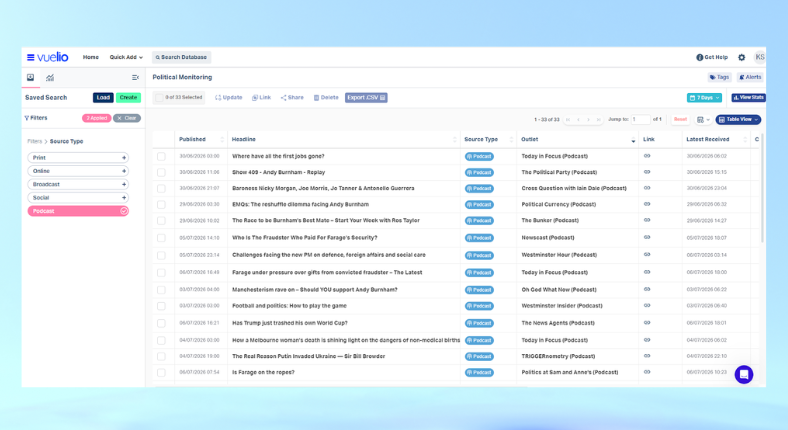Open link icon for Newscast row
788x430 pixels.
click(647, 237)
